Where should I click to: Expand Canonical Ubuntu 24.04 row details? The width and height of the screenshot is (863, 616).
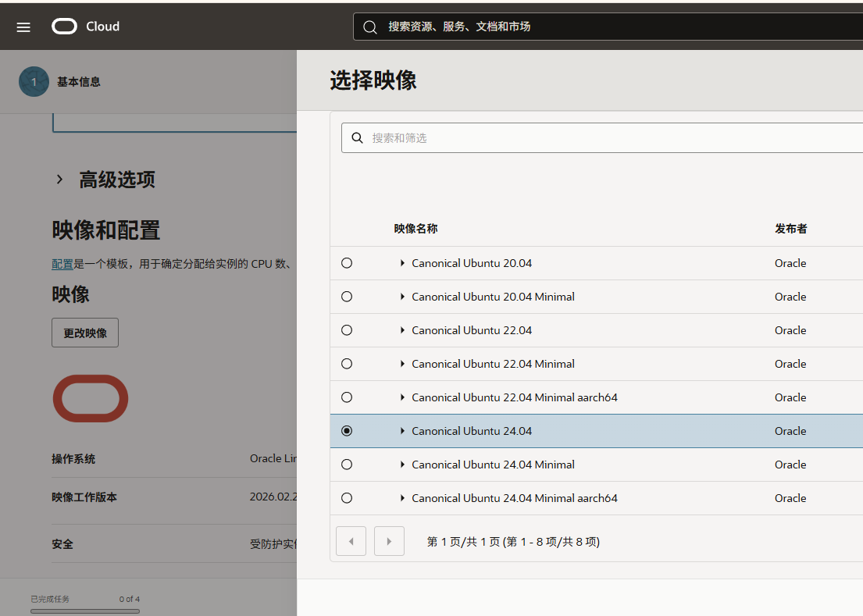tap(403, 431)
